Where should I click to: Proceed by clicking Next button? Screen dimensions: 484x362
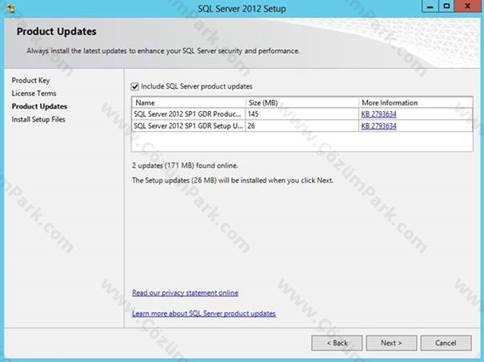pyautogui.click(x=391, y=343)
